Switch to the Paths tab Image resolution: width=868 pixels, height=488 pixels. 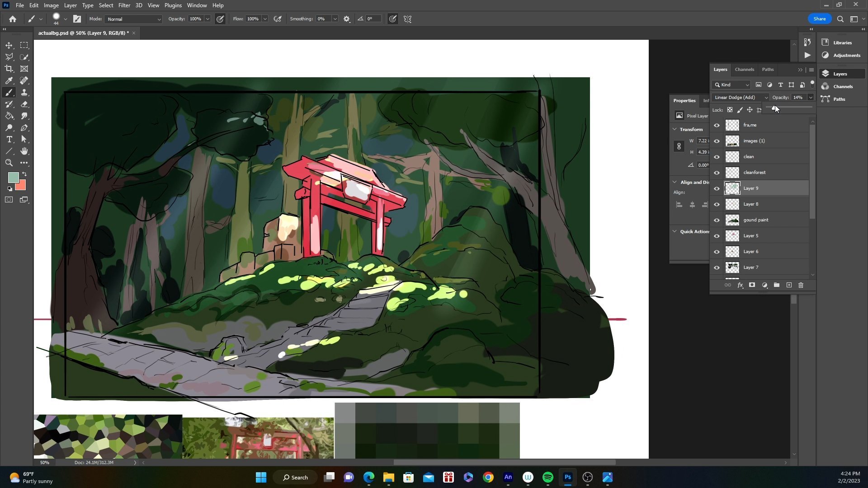pyautogui.click(x=769, y=69)
